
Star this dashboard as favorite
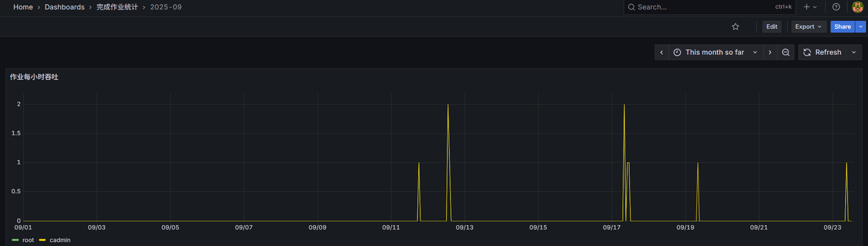[x=735, y=26]
